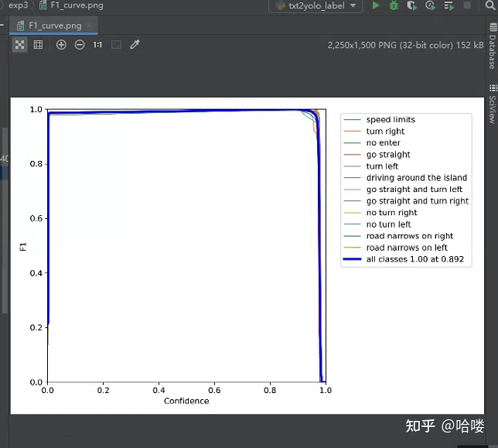The height and width of the screenshot is (448, 498).
Task: Click 'road narrows on right' legend entry
Action: (x=398, y=236)
